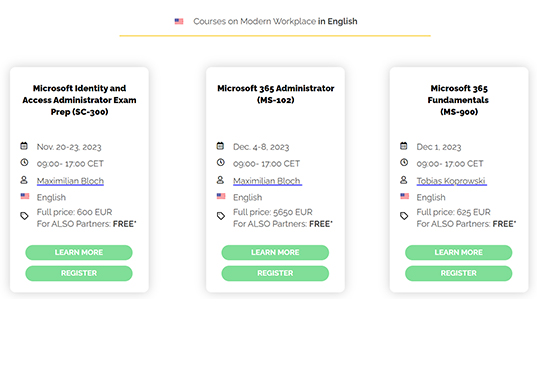Click the price tag icon in the SC-300 card
This screenshot has width=537, height=367.
[x=24, y=216]
